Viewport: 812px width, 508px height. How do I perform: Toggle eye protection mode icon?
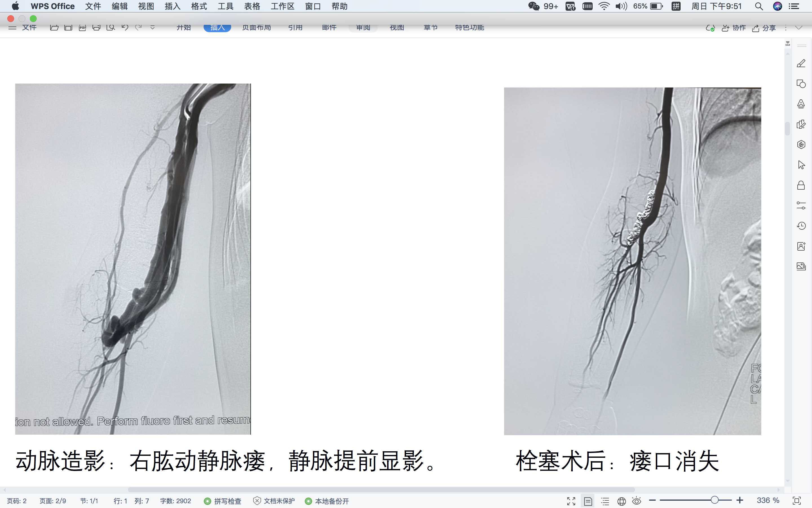coord(637,501)
